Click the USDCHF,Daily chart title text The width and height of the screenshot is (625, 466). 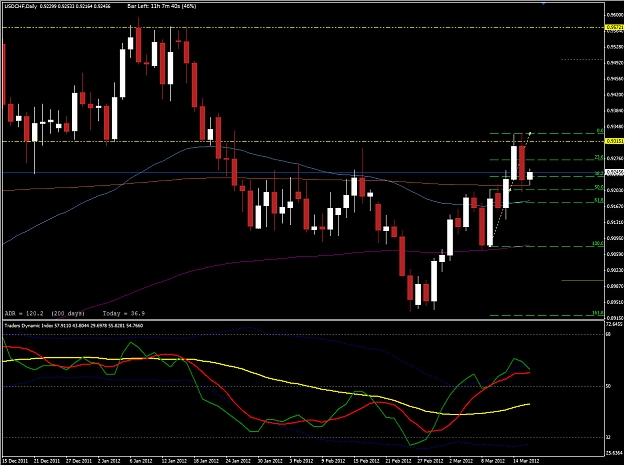click(20, 6)
